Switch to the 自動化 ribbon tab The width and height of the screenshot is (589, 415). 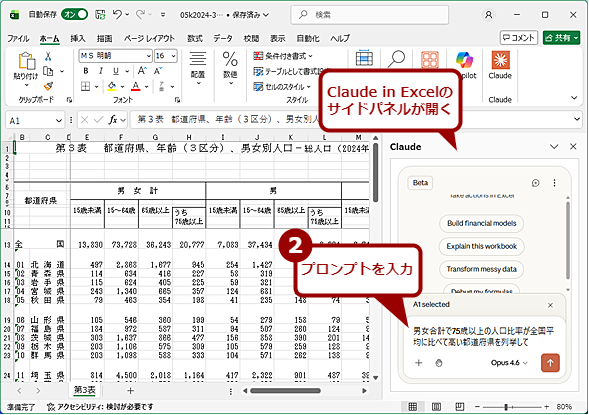308,38
